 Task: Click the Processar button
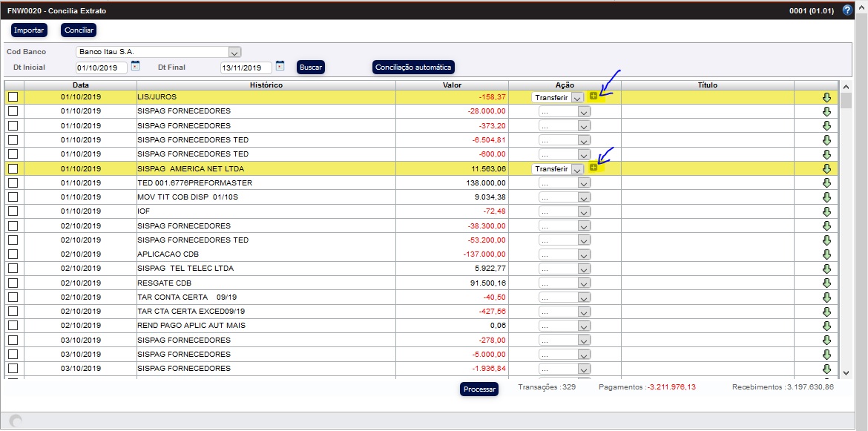coord(479,389)
